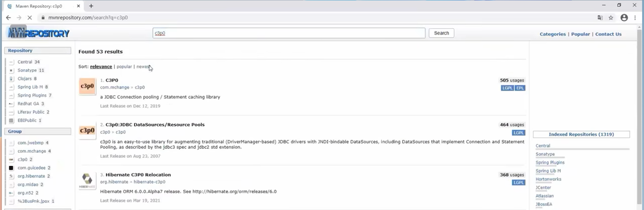
Task: Open the Chrome three-dot menu
Action: (x=635, y=18)
